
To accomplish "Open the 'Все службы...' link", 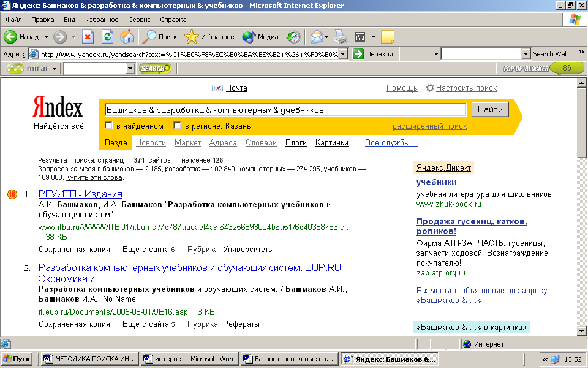I will point(391,143).
